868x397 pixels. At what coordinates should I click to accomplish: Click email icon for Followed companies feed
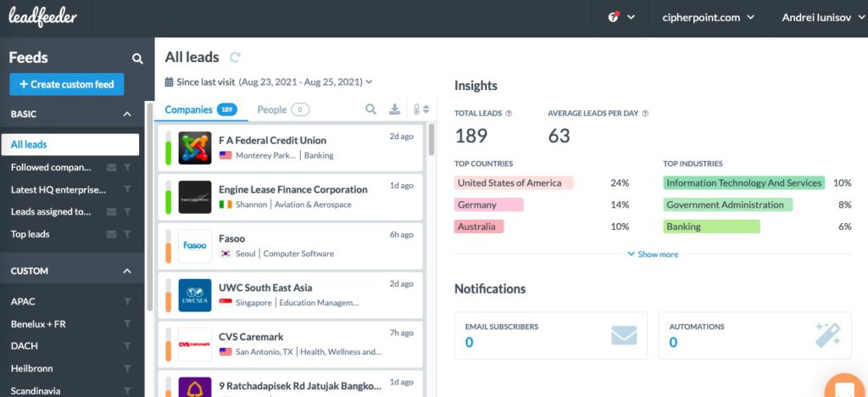(111, 167)
